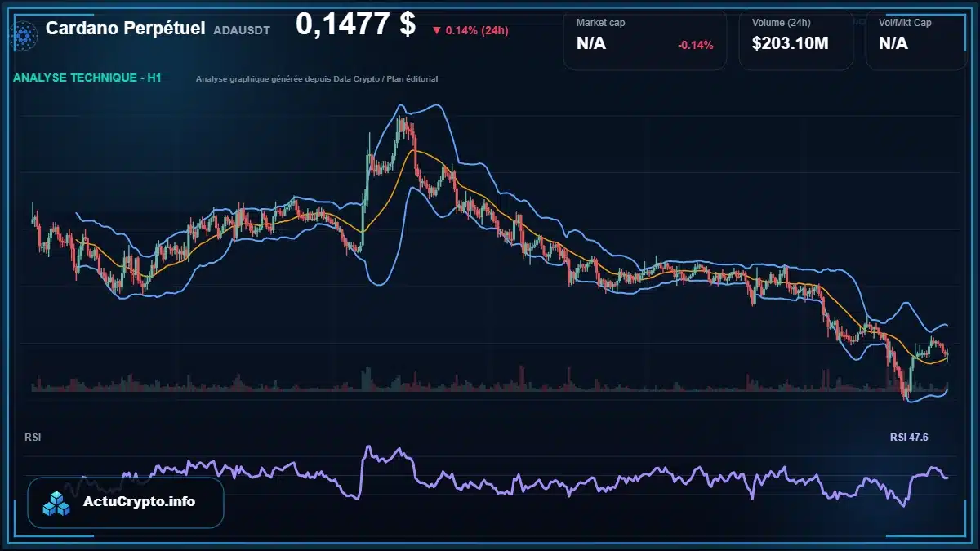Click the "ANALYSE TECHNIQUE - H1" heading

87,78
